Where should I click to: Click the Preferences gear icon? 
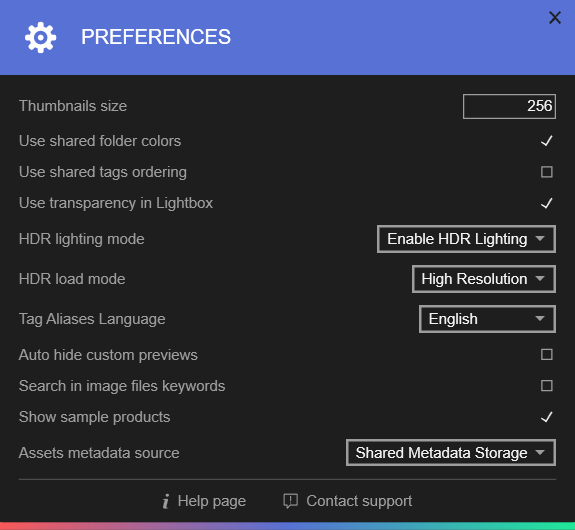40,37
